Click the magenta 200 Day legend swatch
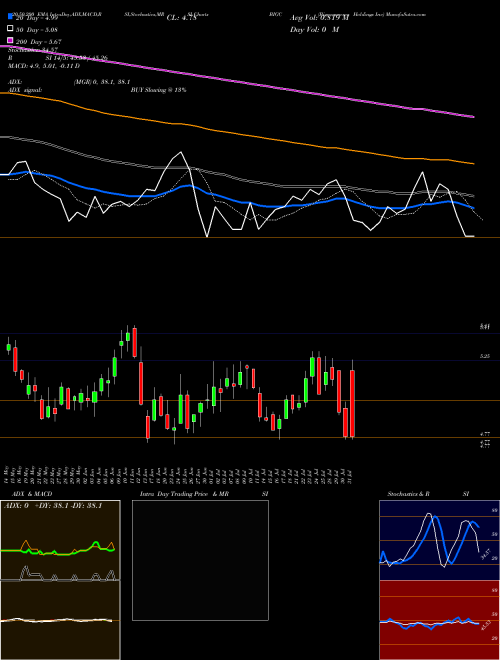 10,41
